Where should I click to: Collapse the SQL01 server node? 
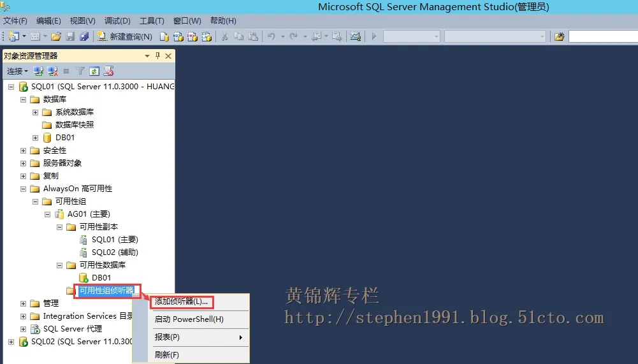tap(11, 87)
